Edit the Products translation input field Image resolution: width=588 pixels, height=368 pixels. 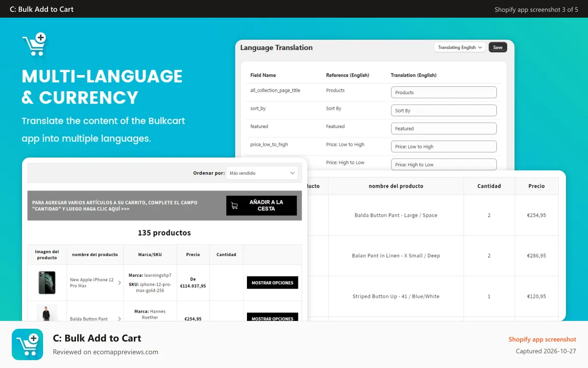click(x=443, y=92)
